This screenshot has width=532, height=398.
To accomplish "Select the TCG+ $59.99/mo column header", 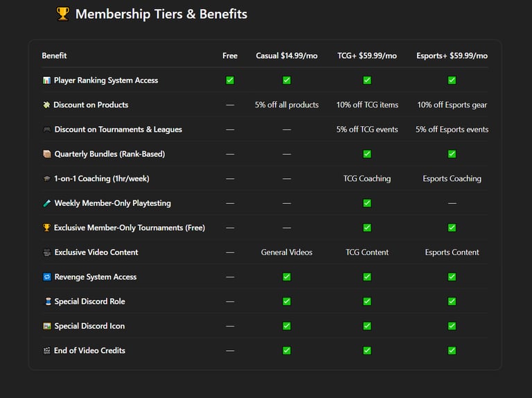I will click(367, 55).
